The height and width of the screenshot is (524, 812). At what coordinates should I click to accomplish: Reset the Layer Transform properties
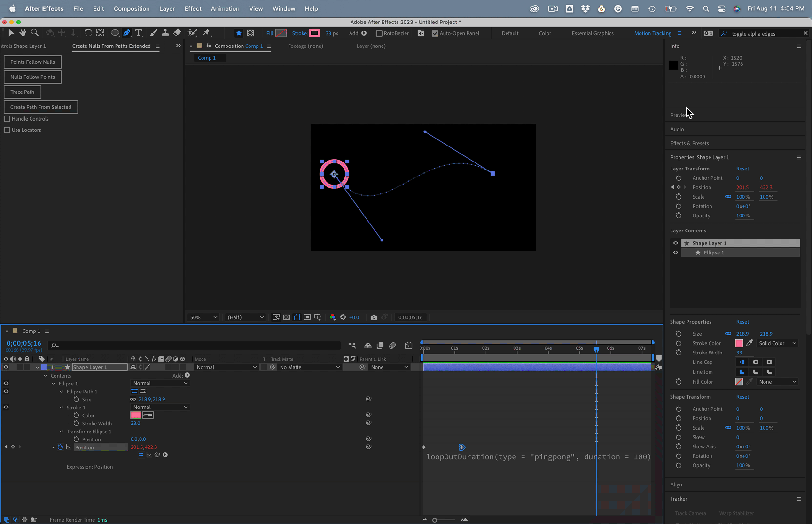742,169
